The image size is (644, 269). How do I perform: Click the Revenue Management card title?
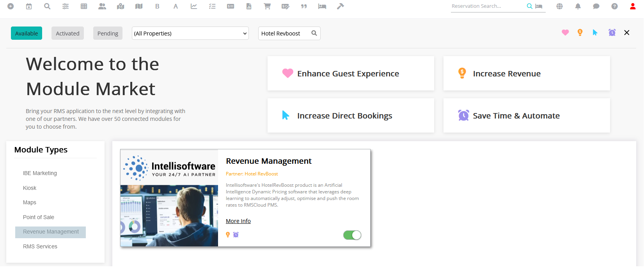click(x=269, y=161)
